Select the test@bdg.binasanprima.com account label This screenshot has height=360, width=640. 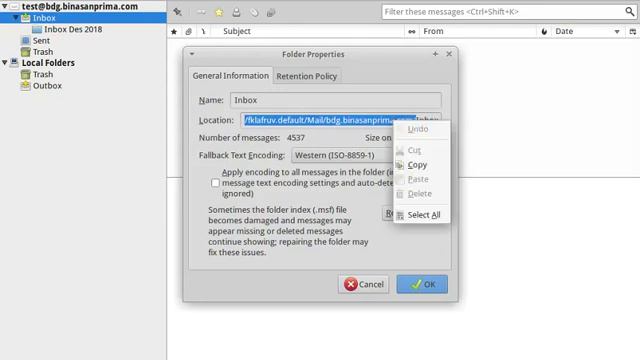[80, 7]
